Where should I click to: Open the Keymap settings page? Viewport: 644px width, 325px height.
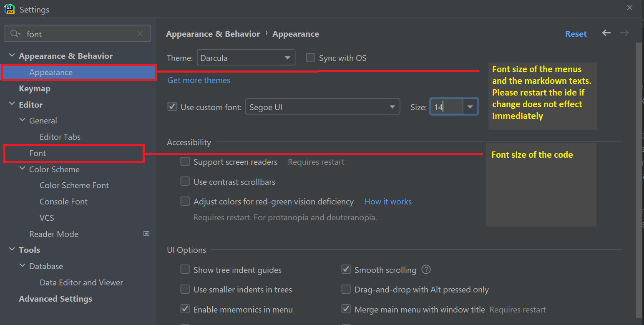point(35,88)
